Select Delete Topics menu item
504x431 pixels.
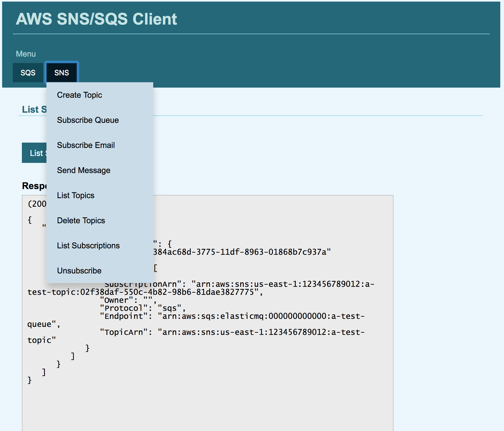point(81,221)
